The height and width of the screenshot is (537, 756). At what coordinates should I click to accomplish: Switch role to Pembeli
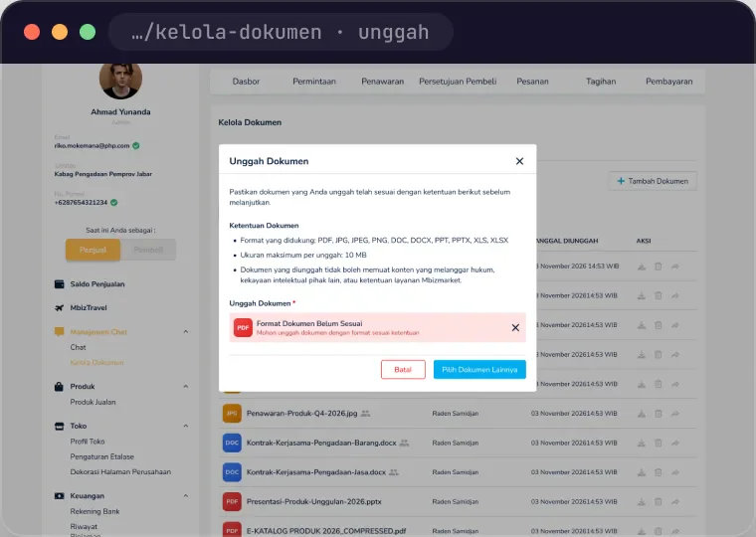tap(148, 250)
